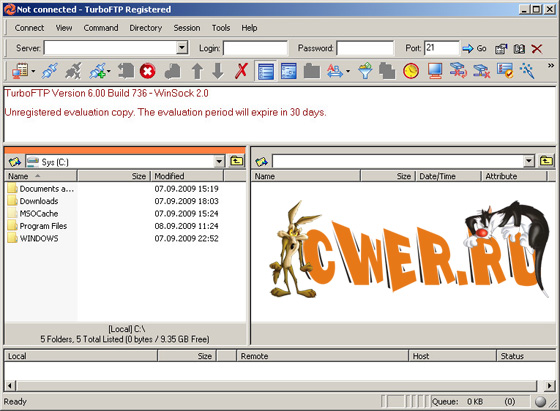Click the Go button

point(474,48)
